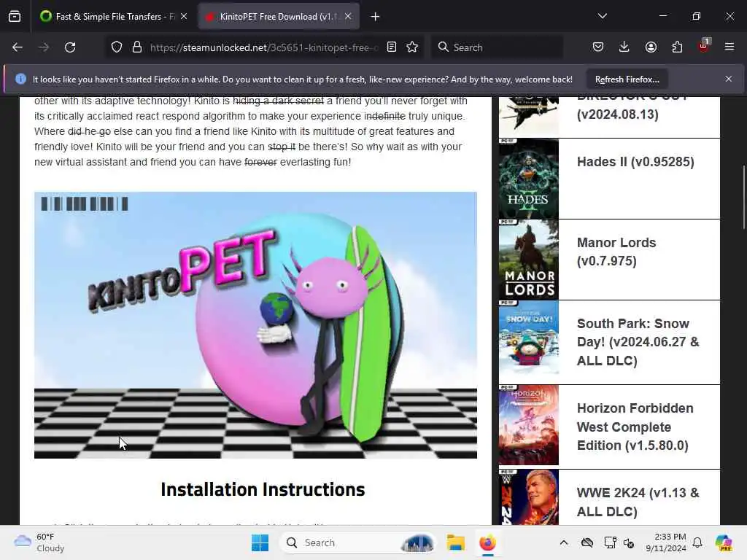
Task: Open the Pocket save icon
Action: tap(598, 47)
